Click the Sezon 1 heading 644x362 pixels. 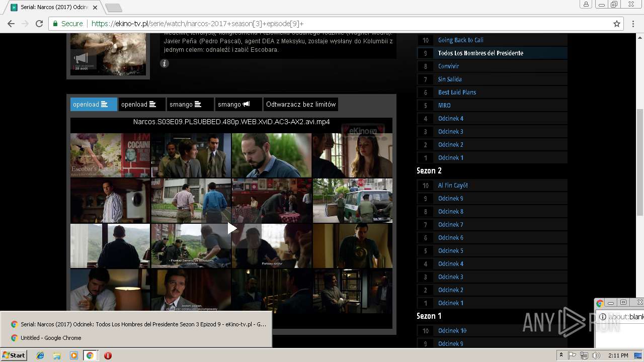(x=429, y=316)
